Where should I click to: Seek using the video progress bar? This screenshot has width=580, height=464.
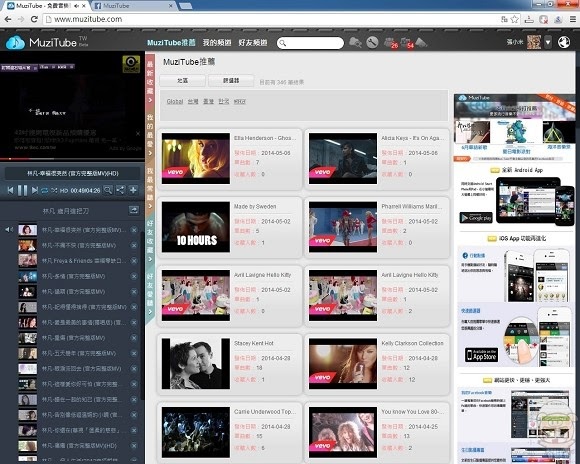[72, 159]
